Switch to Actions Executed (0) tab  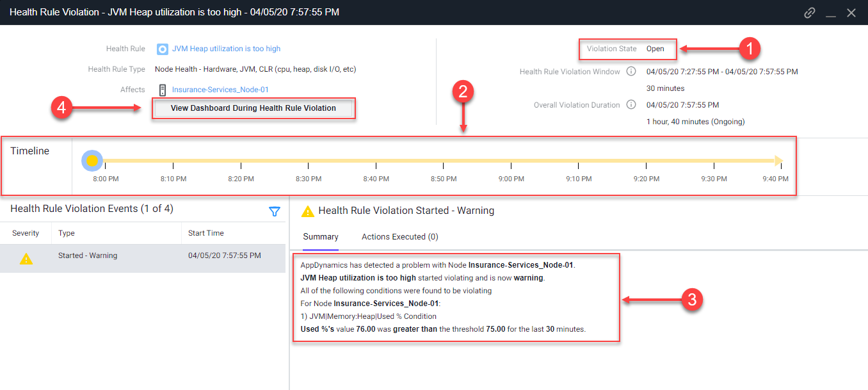(400, 237)
